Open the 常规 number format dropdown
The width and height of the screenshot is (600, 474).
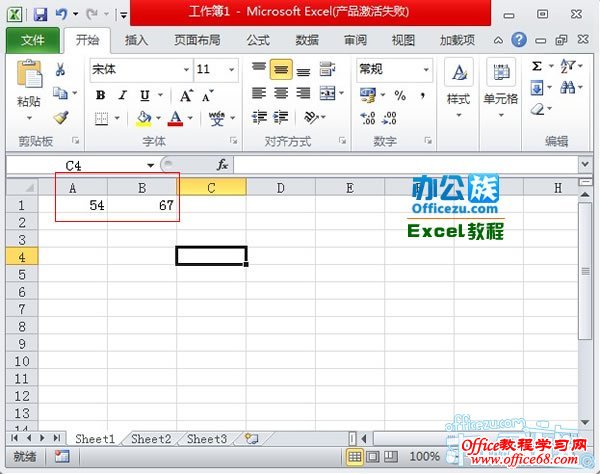pos(426,70)
